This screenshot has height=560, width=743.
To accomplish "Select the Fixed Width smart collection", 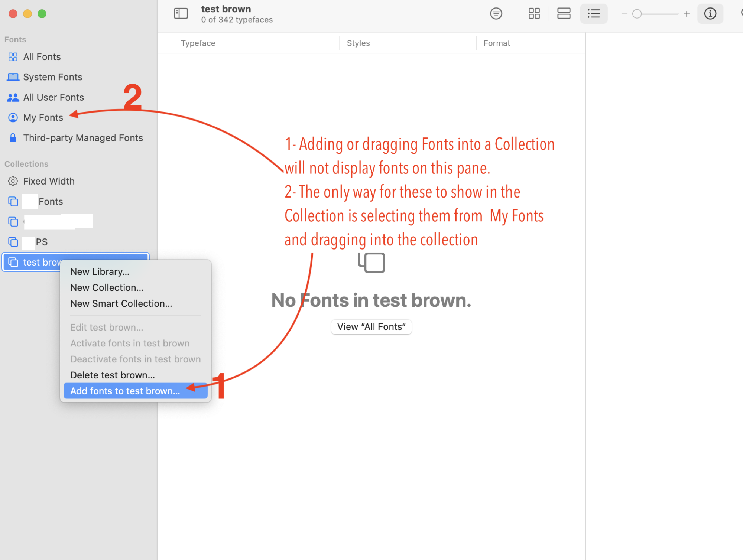I will 49,181.
